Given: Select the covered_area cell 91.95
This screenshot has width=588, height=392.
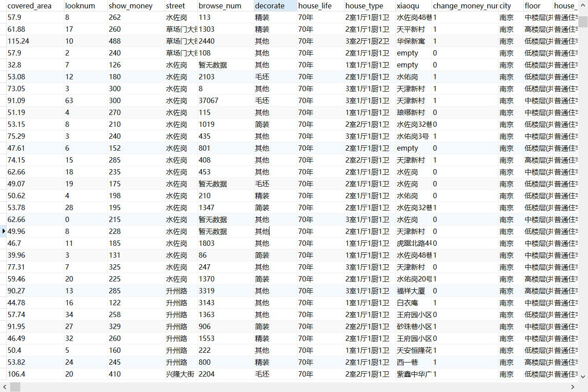Looking at the screenshot, I should coord(35,326).
